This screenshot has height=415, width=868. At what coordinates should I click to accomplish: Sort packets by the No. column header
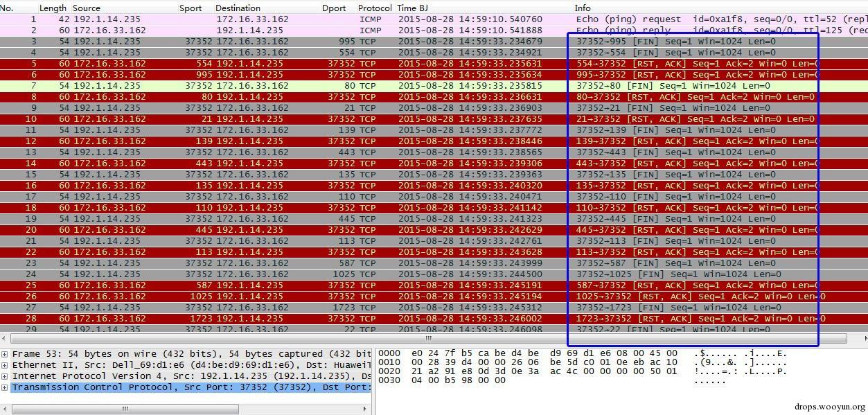pos(8,8)
